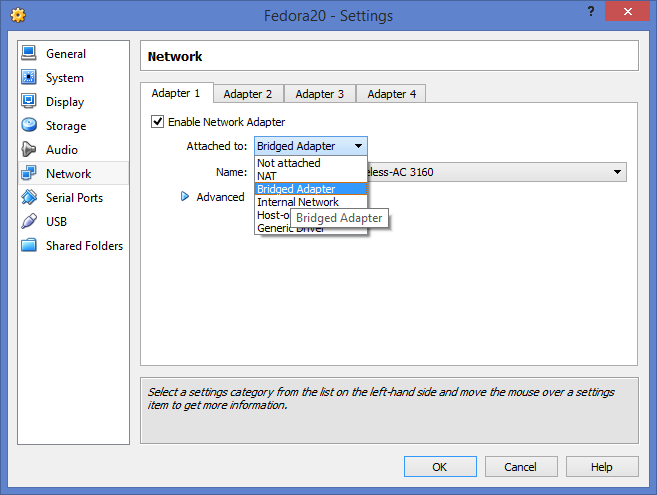Open the General settings icon

coord(29,53)
